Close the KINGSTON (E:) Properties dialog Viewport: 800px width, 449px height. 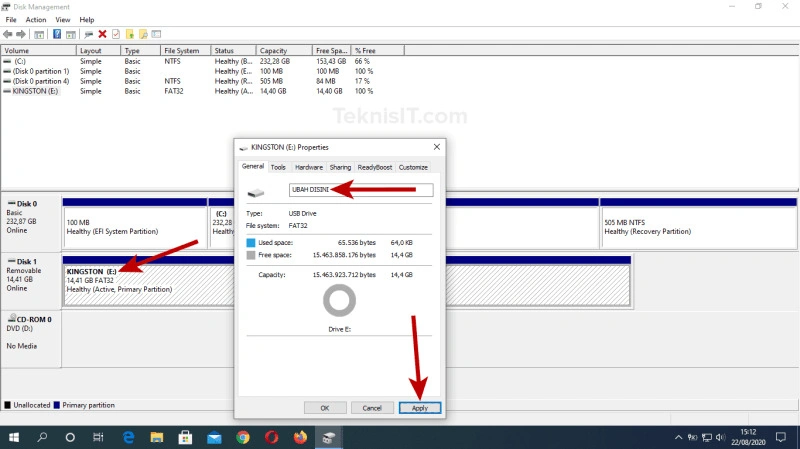click(x=437, y=147)
